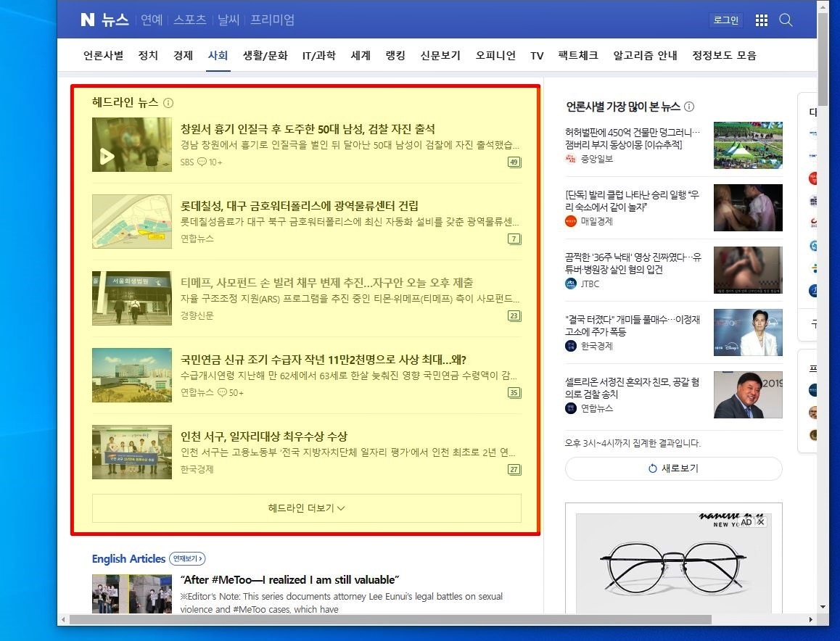
Task: Click JTBC publisher logo
Action: [x=571, y=284]
